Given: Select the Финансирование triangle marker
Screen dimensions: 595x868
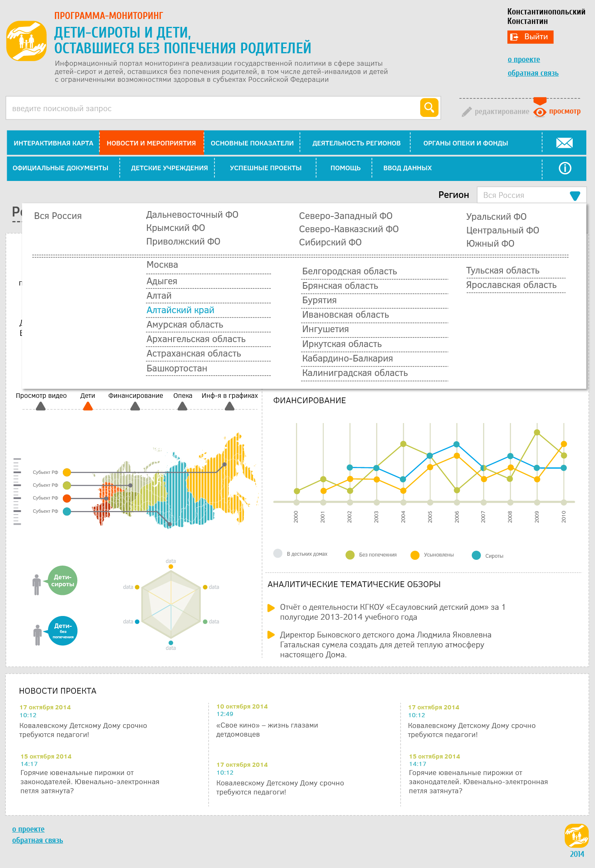Looking at the screenshot, I should [135, 407].
